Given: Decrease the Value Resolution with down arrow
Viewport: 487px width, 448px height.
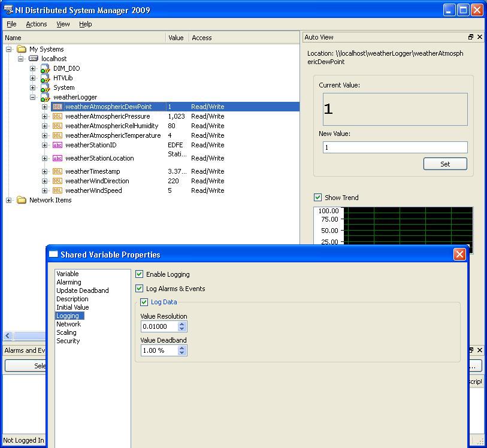Looking at the screenshot, I should pyautogui.click(x=182, y=329).
